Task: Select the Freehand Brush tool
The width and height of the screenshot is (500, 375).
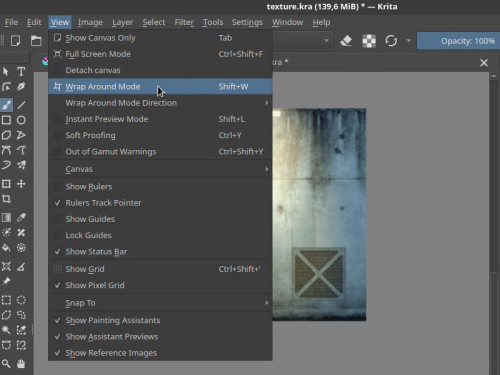Action: pyautogui.click(x=6, y=105)
